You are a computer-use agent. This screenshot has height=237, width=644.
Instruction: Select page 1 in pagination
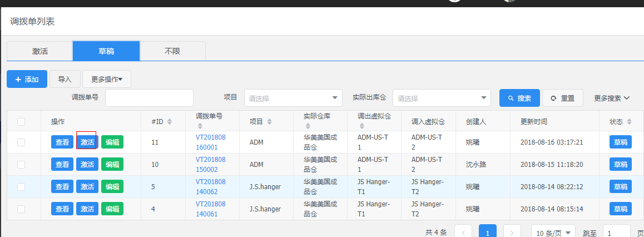pos(488,232)
